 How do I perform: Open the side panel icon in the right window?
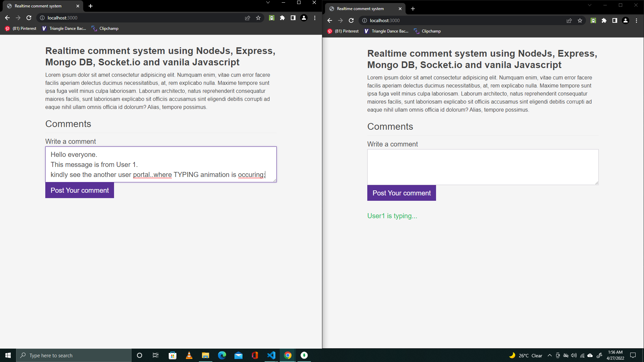pos(615,20)
